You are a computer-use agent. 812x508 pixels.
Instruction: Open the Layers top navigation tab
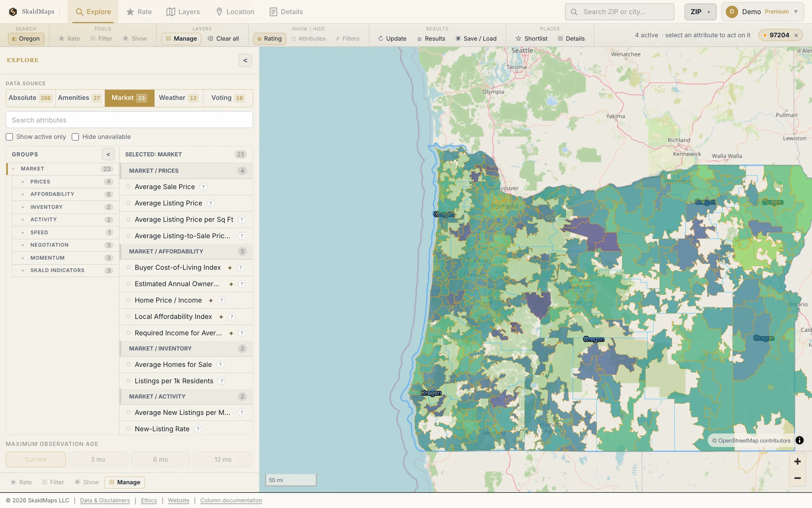coord(183,12)
